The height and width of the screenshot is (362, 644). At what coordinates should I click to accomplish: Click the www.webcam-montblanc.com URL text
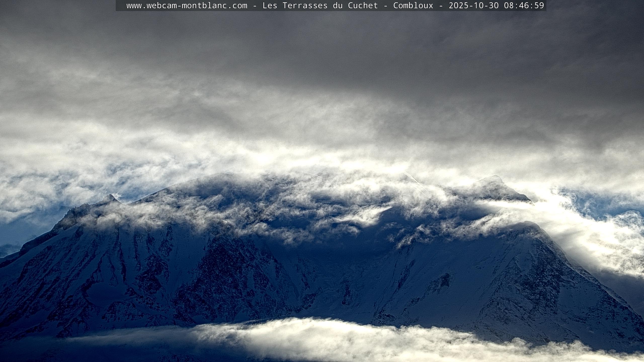[x=187, y=6]
